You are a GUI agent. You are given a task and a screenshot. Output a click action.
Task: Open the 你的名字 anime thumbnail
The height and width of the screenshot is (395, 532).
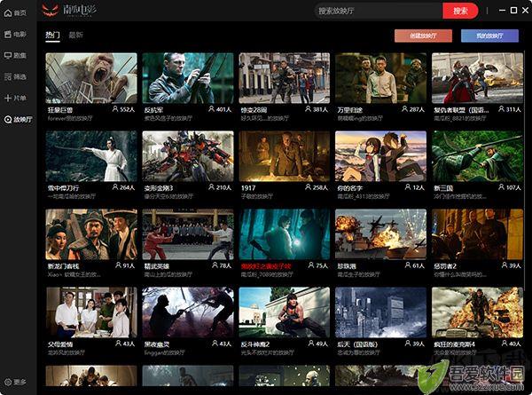pos(380,156)
